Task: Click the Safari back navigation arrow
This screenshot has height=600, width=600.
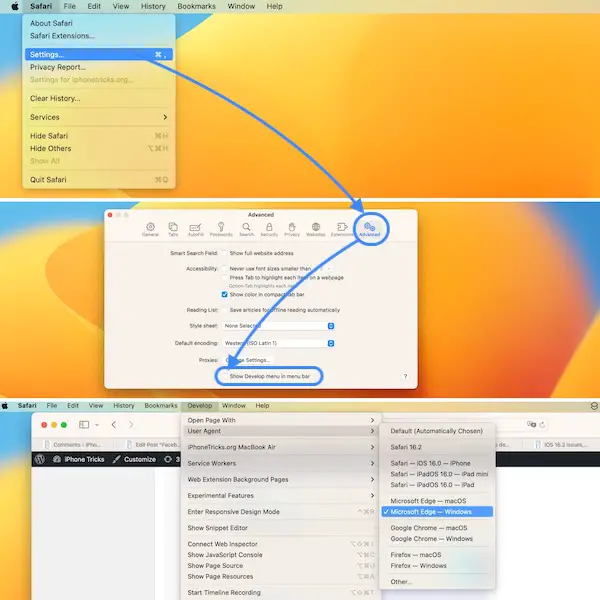Action: pos(115,425)
